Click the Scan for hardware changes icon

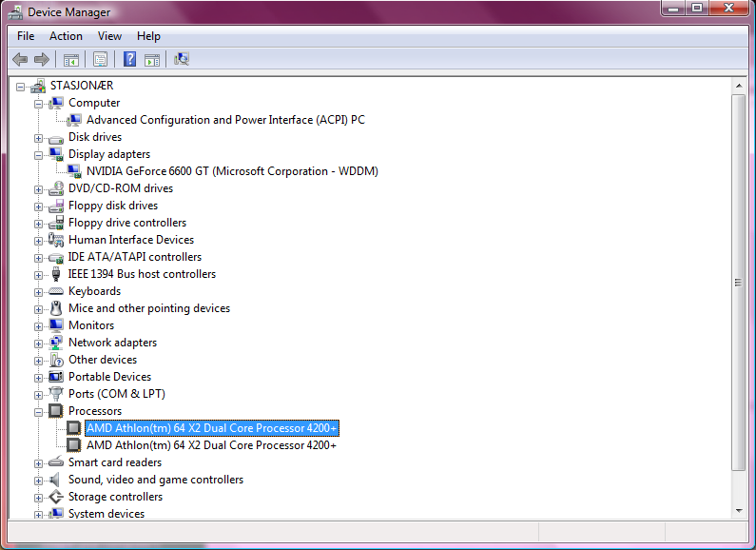(x=182, y=59)
